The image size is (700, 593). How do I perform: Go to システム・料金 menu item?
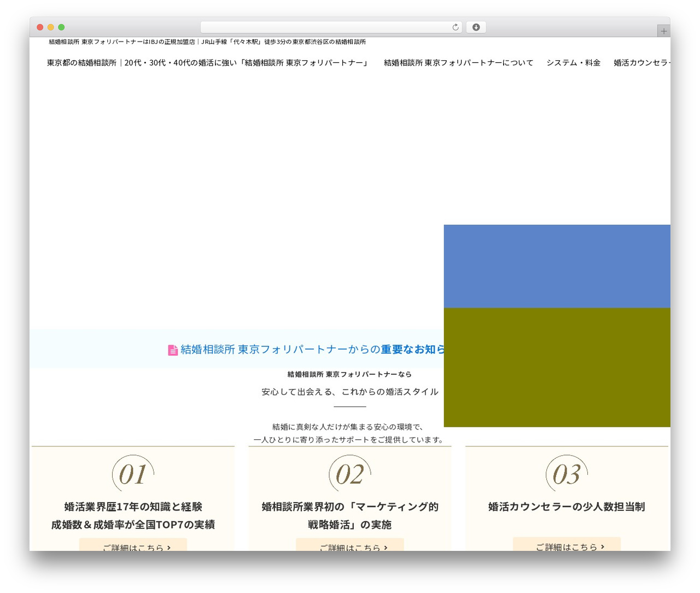coord(573,63)
